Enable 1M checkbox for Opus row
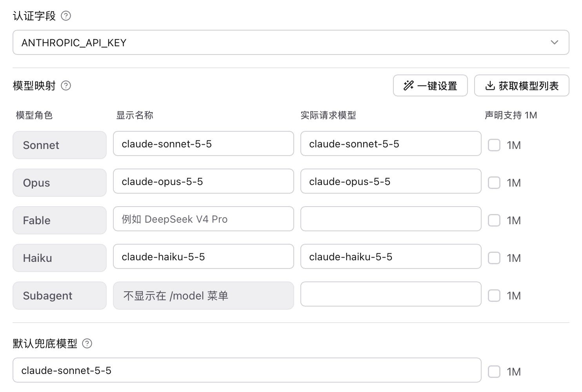582x392 pixels. click(494, 183)
